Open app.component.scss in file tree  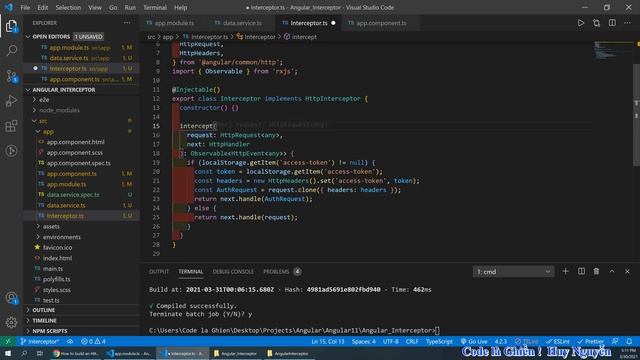(x=75, y=153)
